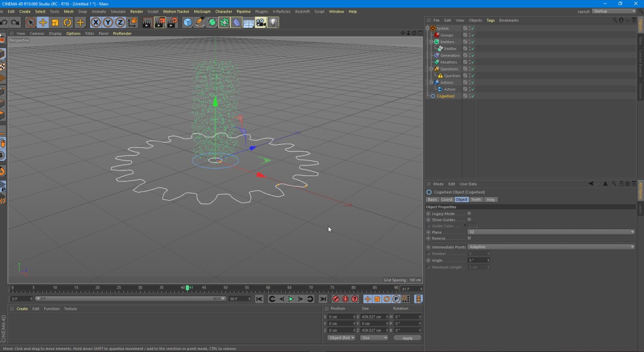
Task: Activate the Rotate tool in top toolbar
Action: coord(67,22)
